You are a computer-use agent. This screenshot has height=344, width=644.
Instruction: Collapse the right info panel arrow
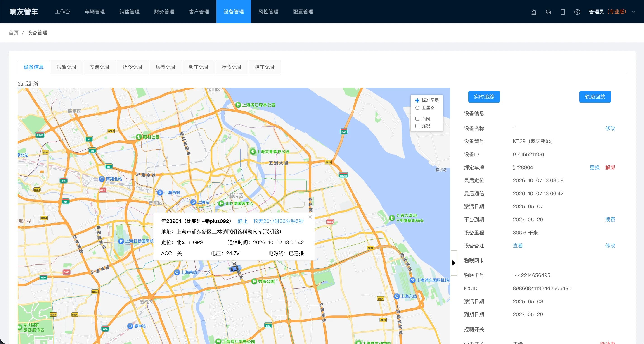click(454, 263)
